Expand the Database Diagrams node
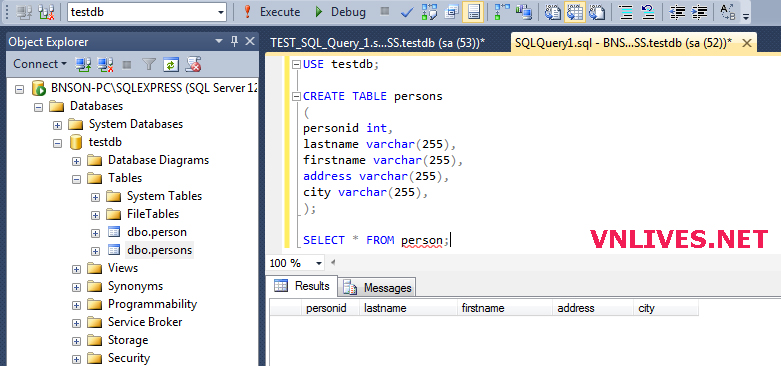 coord(77,160)
